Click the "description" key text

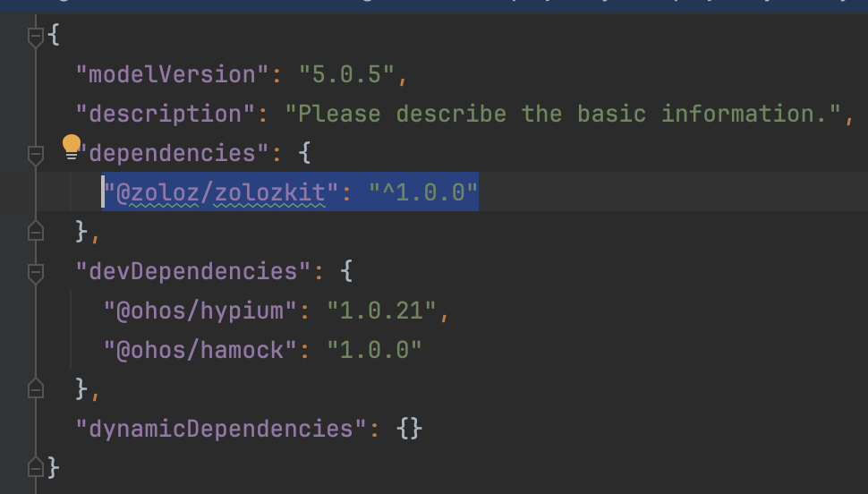(166, 114)
